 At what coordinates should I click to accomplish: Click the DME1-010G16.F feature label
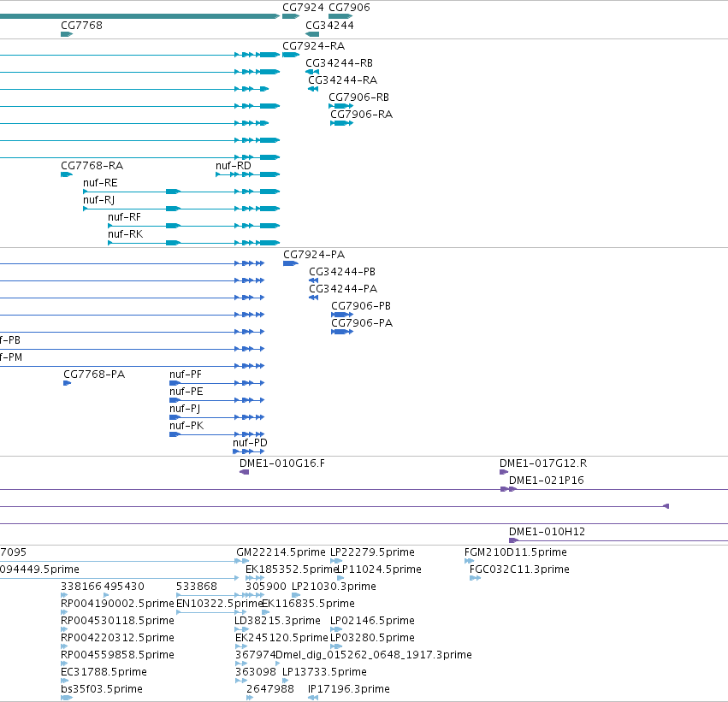[281, 463]
